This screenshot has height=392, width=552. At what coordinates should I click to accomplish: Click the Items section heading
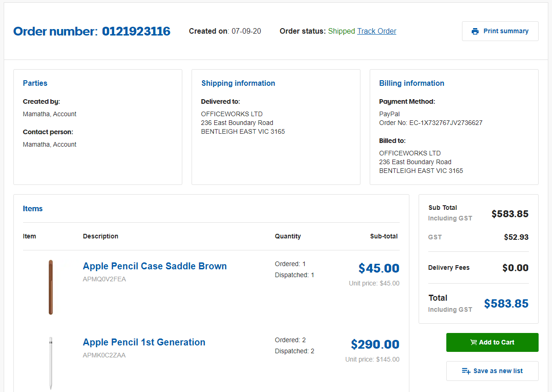(33, 208)
